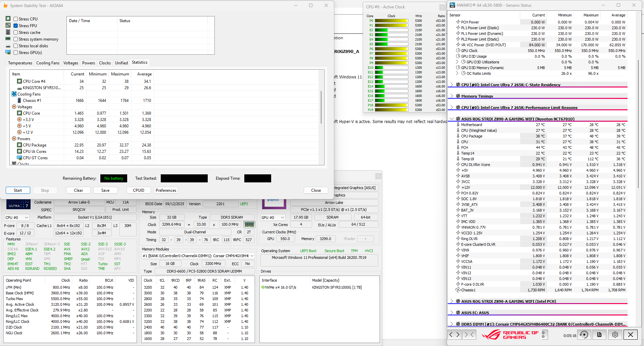This screenshot has width=644, height=346.
Task: Enable Stress system memory checkbox
Action: click(16, 39)
